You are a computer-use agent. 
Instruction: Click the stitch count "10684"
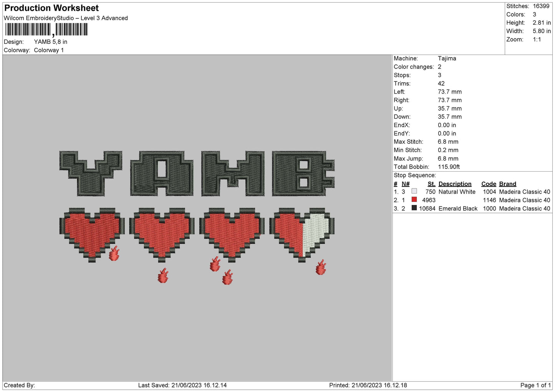427,209
